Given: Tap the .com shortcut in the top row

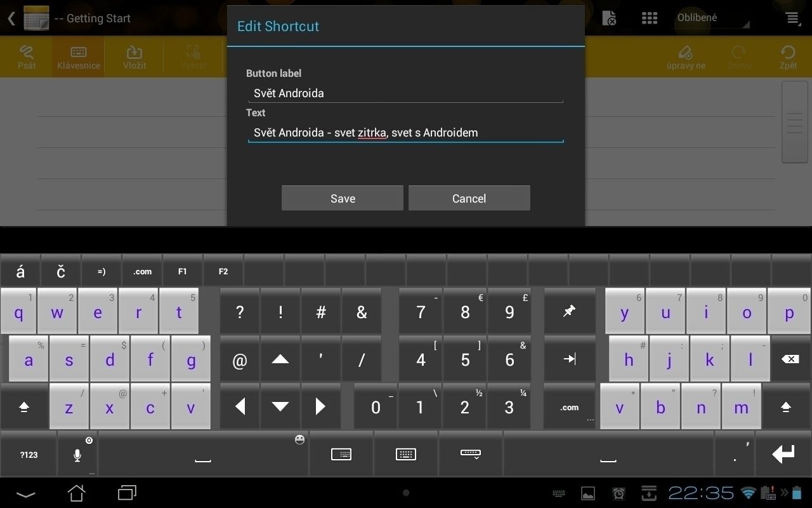Looking at the screenshot, I should 142,271.
